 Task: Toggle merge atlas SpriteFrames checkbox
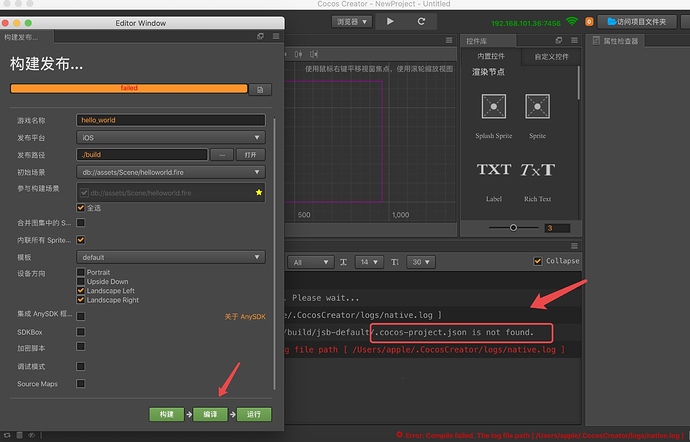pos(81,222)
